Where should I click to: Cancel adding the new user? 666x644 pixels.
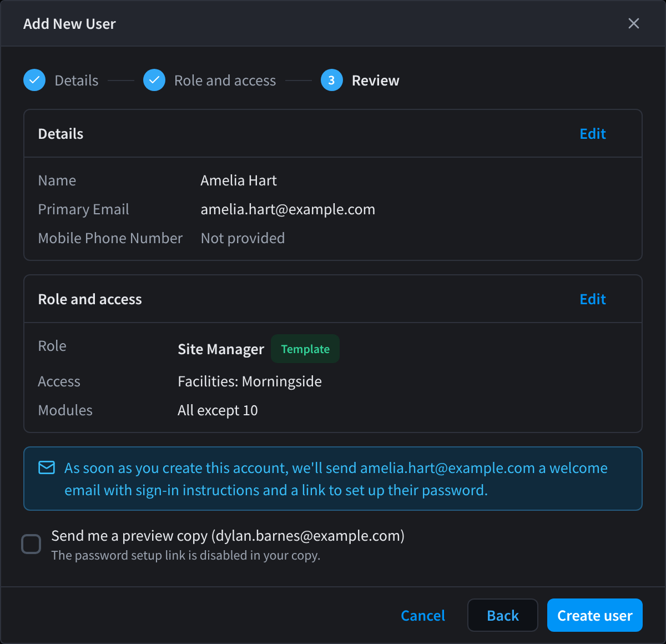(423, 615)
